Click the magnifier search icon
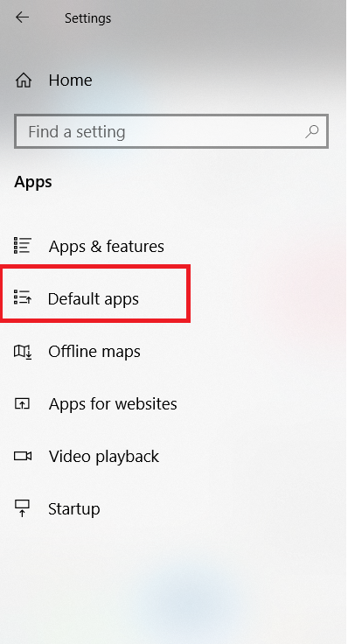 pyautogui.click(x=312, y=131)
